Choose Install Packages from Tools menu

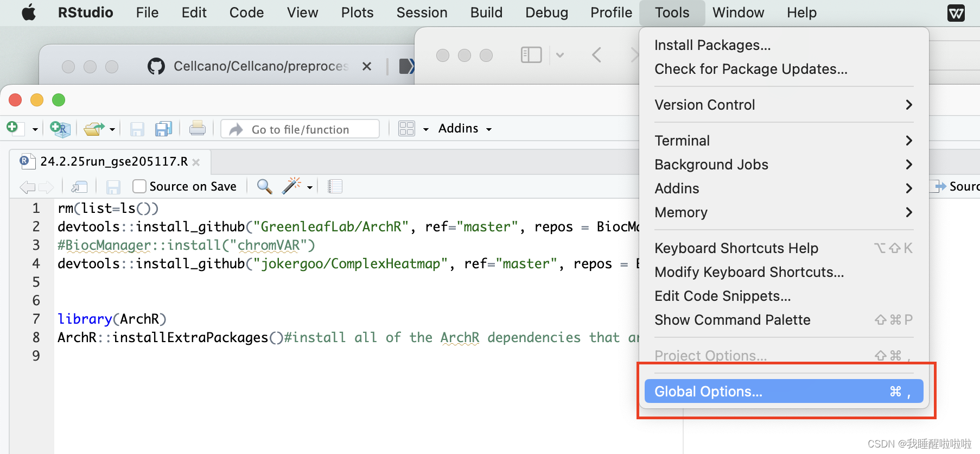pos(784,45)
